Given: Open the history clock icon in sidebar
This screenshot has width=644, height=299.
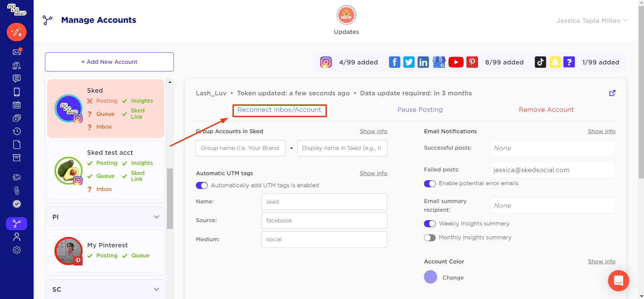Looking at the screenshot, I should pyautogui.click(x=17, y=131).
